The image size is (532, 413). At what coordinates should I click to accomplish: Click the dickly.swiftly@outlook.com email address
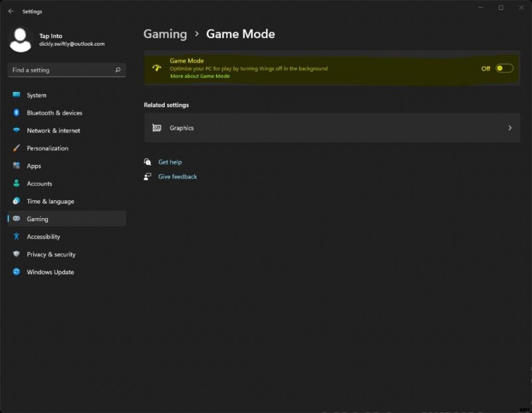pyautogui.click(x=72, y=44)
